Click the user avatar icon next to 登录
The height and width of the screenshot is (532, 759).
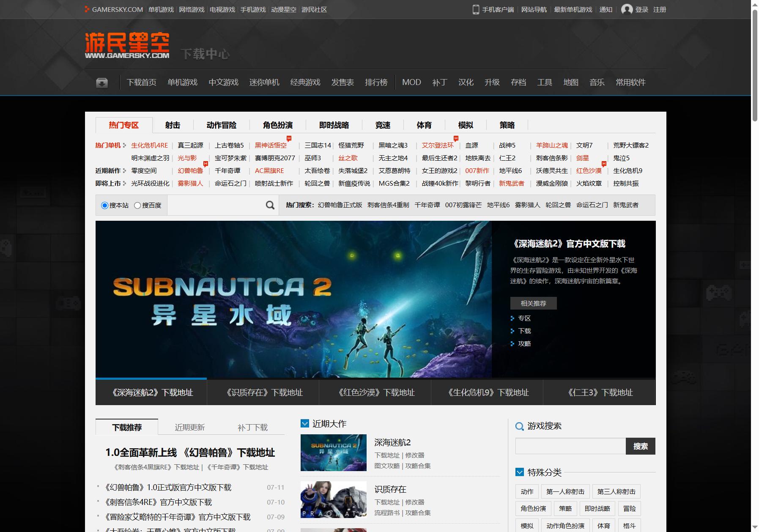[627, 9]
